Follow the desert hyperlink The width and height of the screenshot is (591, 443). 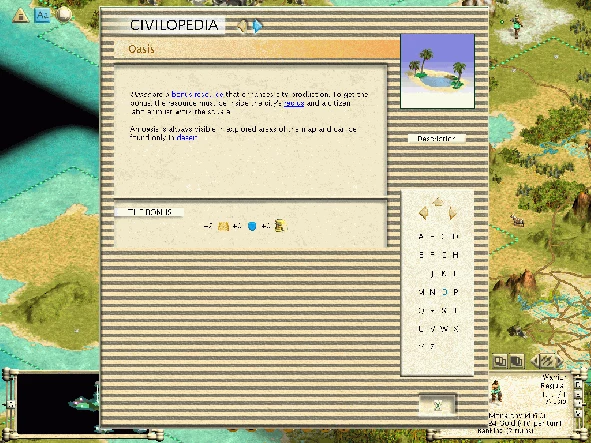(x=186, y=138)
